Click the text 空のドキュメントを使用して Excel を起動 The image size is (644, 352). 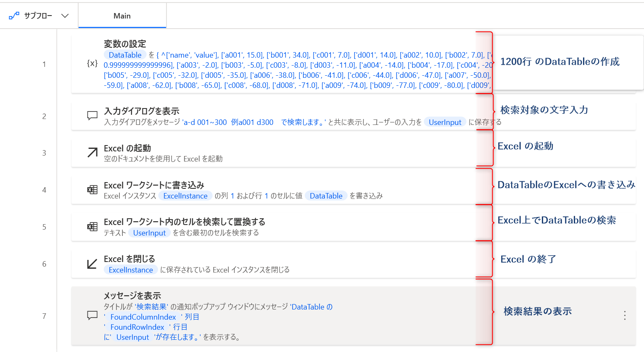[163, 159]
